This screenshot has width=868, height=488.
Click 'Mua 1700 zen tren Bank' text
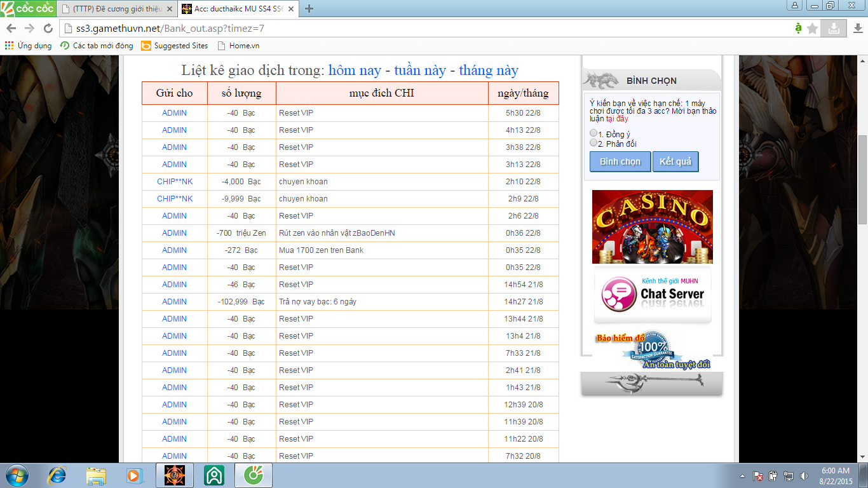point(321,250)
